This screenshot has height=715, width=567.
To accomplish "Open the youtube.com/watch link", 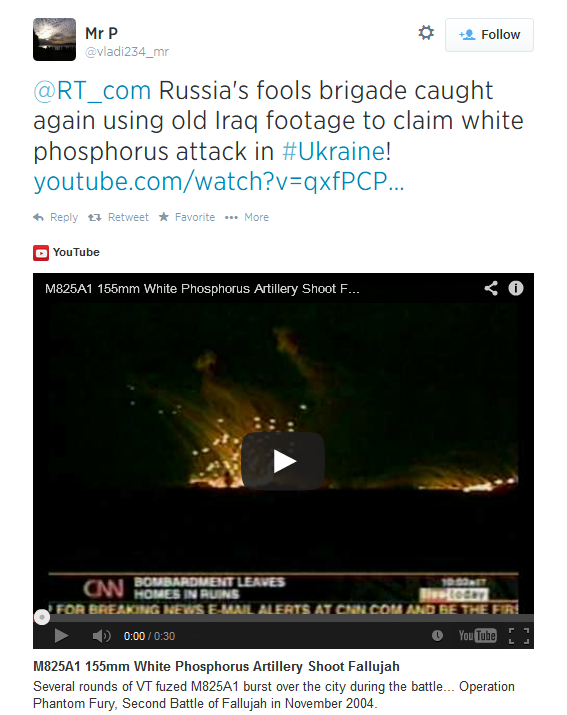I will (219, 181).
